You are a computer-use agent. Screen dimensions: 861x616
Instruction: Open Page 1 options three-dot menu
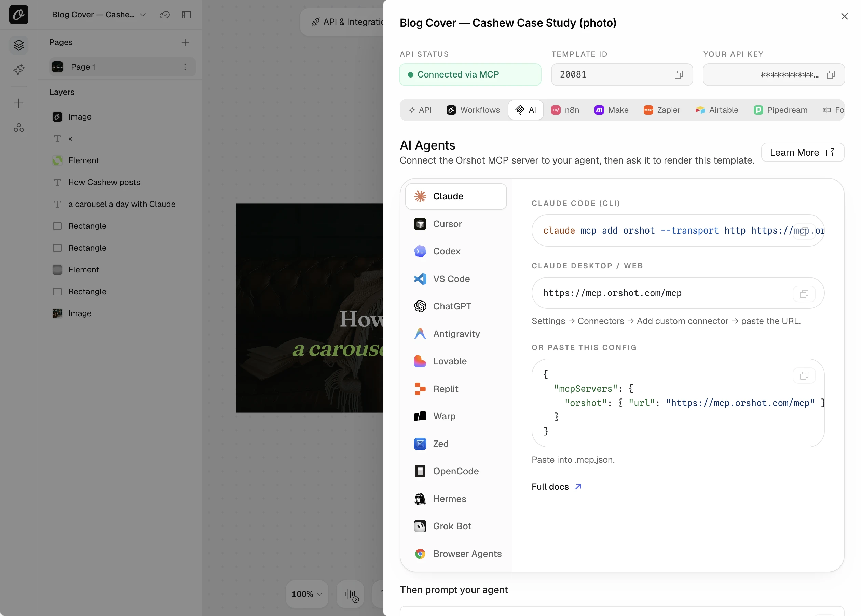pyautogui.click(x=185, y=67)
